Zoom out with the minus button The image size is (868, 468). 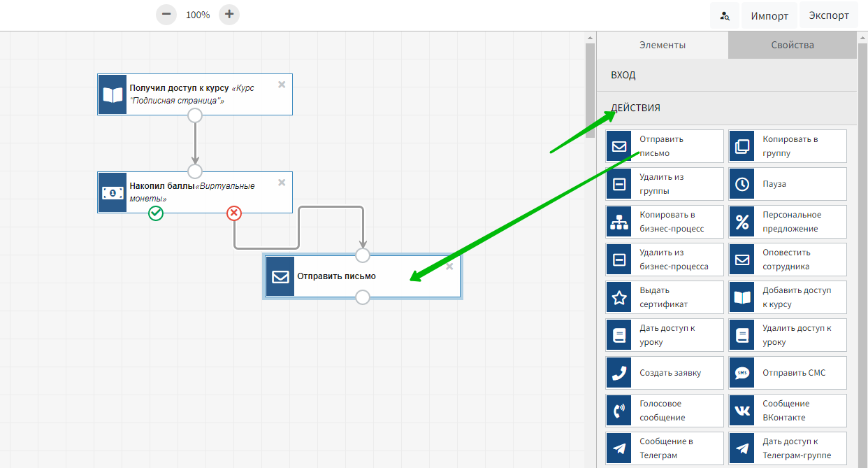pyautogui.click(x=166, y=14)
